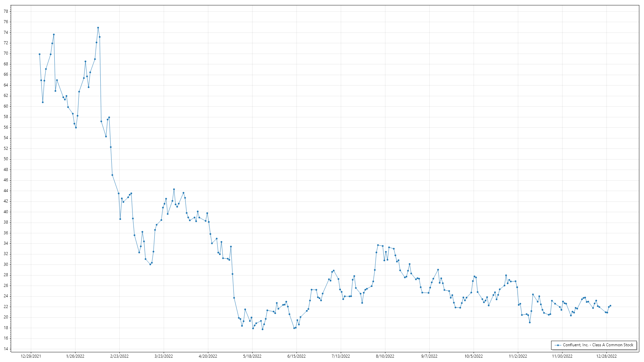Select the 6/15/2022 date label

297,356
